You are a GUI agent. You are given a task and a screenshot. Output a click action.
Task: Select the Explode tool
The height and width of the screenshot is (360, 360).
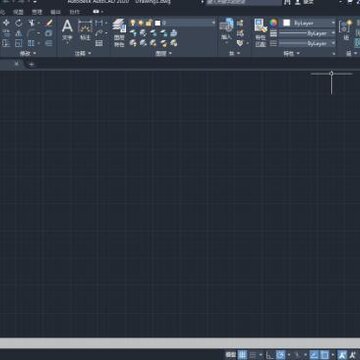coord(49,33)
